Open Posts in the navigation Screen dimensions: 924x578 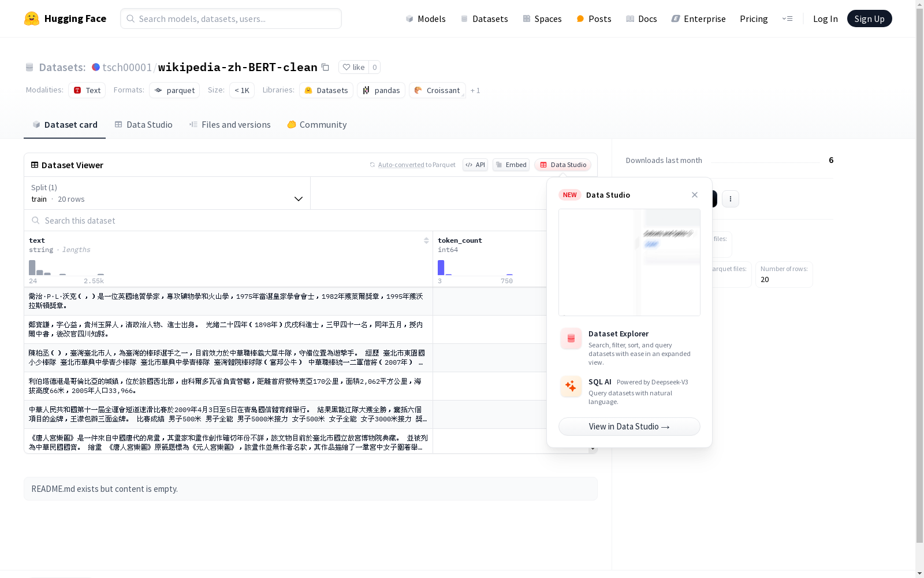[x=594, y=18]
